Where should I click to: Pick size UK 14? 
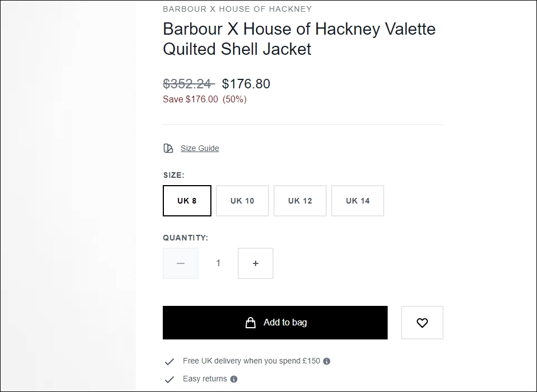point(357,201)
